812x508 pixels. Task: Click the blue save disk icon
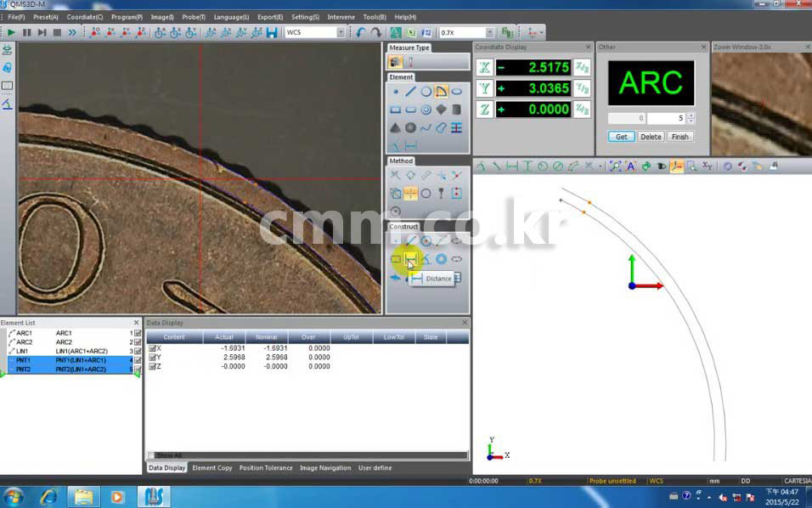point(271,32)
